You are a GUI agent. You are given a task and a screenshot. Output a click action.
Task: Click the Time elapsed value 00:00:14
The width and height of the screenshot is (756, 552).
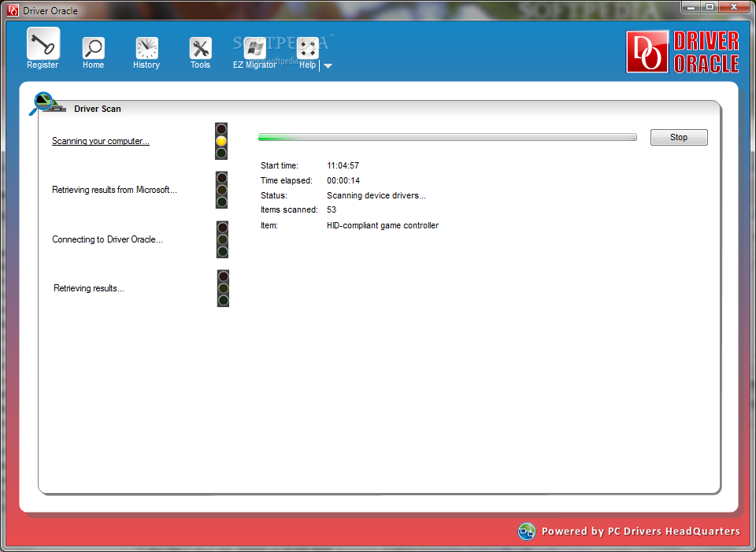pos(343,180)
